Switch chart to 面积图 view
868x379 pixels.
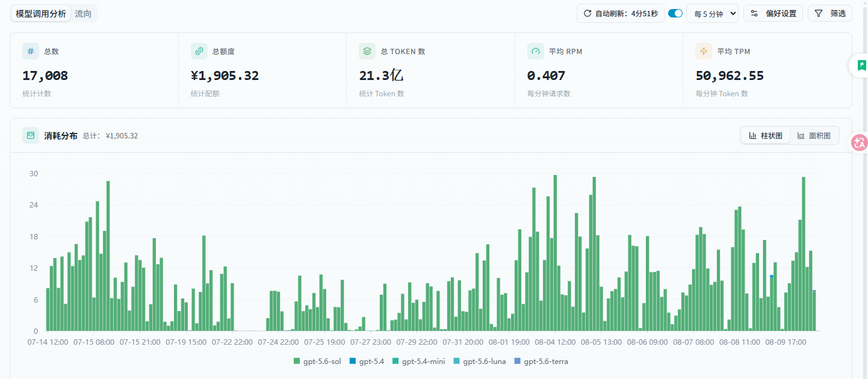814,135
